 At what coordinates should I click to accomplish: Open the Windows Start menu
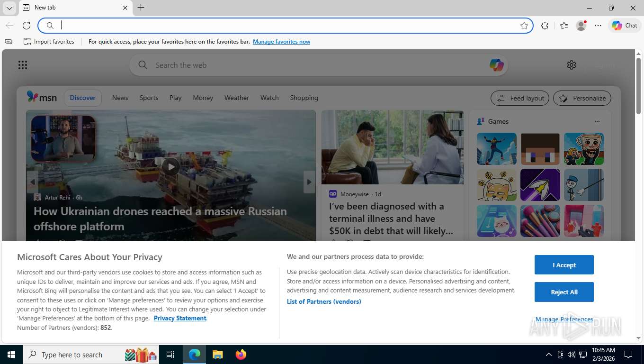(x=11, y=355)
